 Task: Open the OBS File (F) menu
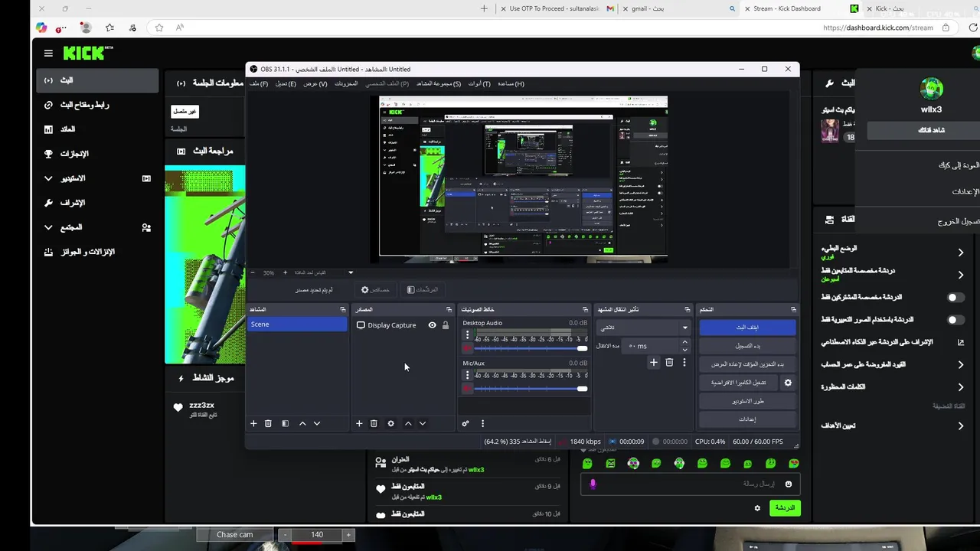[259, 83]
